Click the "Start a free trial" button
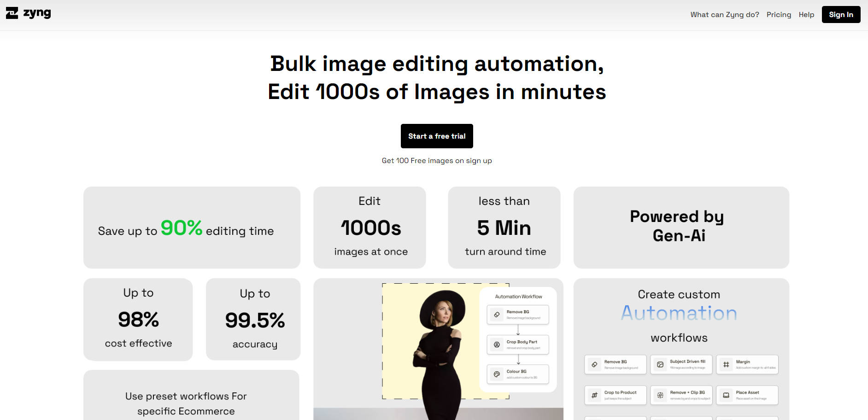Image resolution: width=868 pixels, height=420 pixels. 437,136
